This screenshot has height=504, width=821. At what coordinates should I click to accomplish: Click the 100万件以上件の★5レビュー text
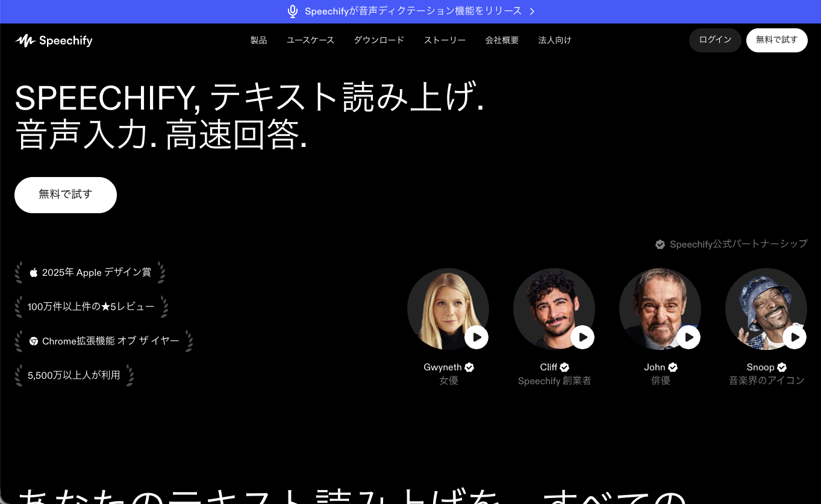91,306
